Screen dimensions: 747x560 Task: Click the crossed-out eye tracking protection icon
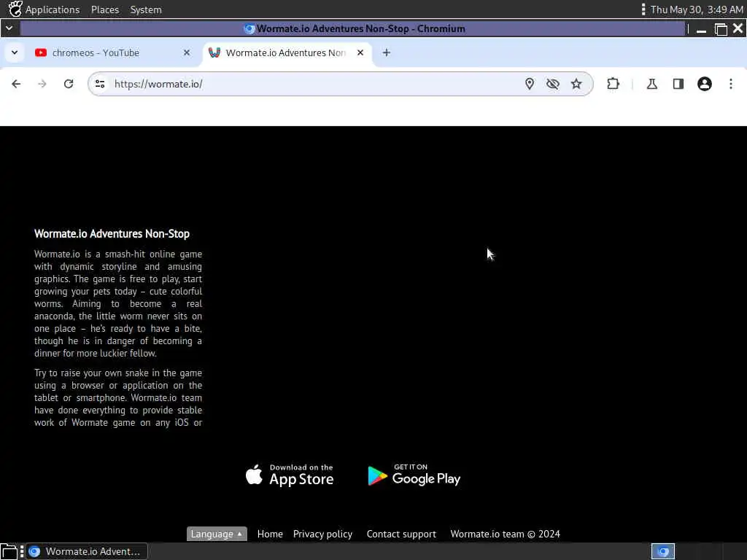[553, 84]
